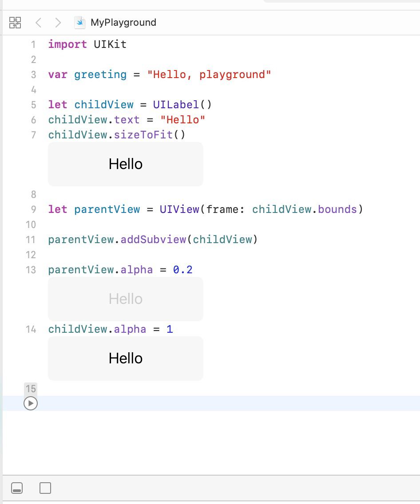The height and width of the screenshot is (504, 420).
Task: Open the related items grid menu
Action: coord(15,23)
